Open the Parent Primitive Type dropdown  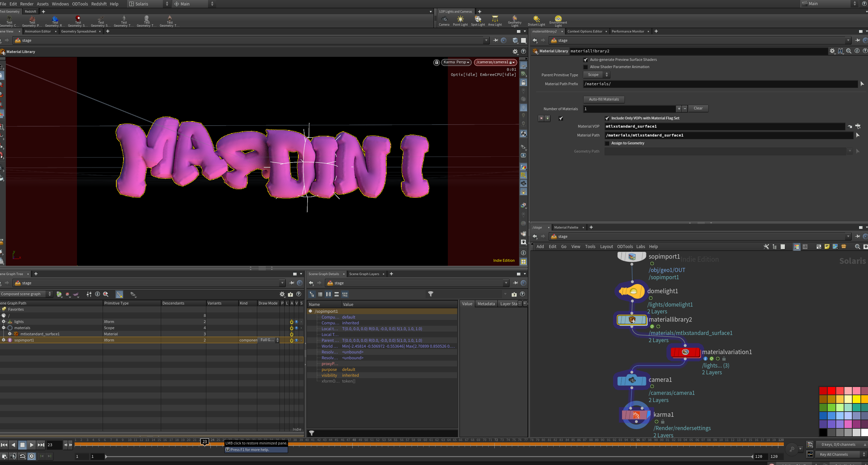click(597, 75)
